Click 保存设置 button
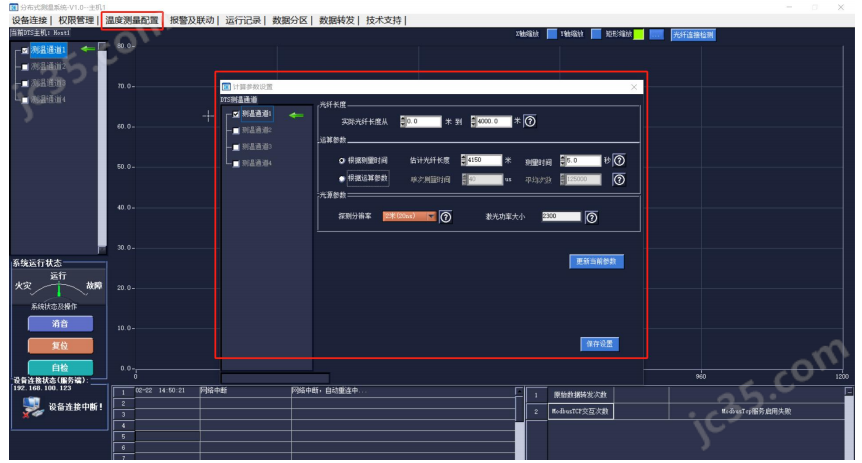Viewport: 862px width, 463px height. 600,344
